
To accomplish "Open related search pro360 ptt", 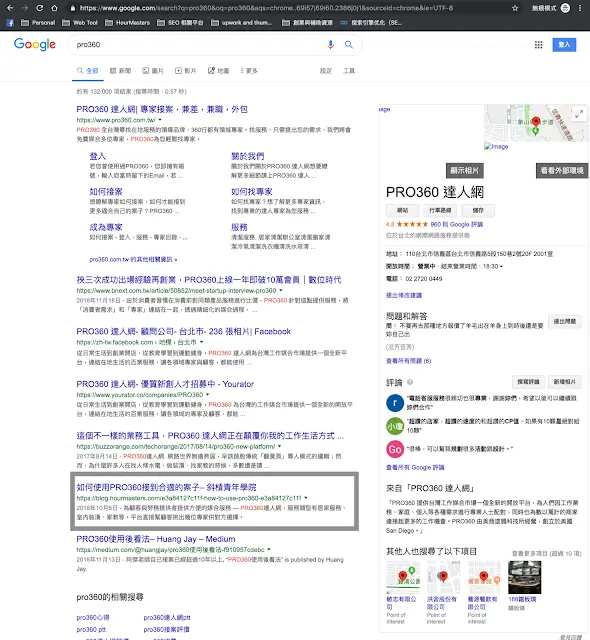I will pyautogui.click(x=91, y=629).
